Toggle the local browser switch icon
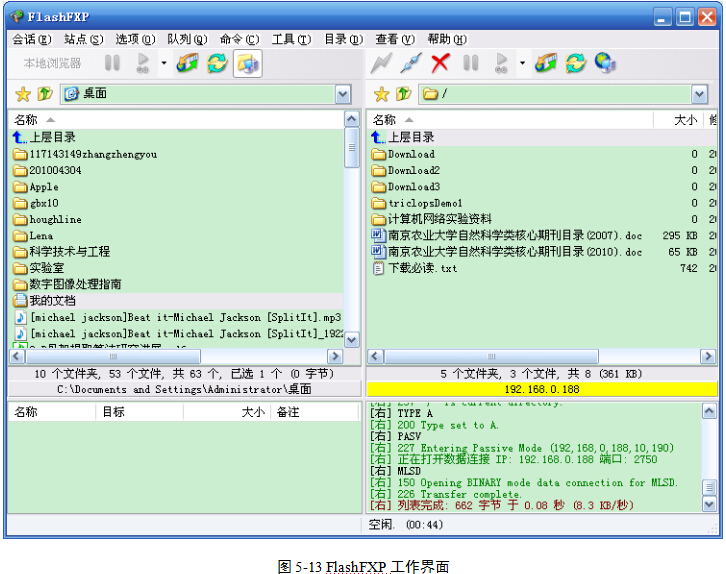Image resolution: width=726 pixels, height=574 pixels. tap(248, 63)
